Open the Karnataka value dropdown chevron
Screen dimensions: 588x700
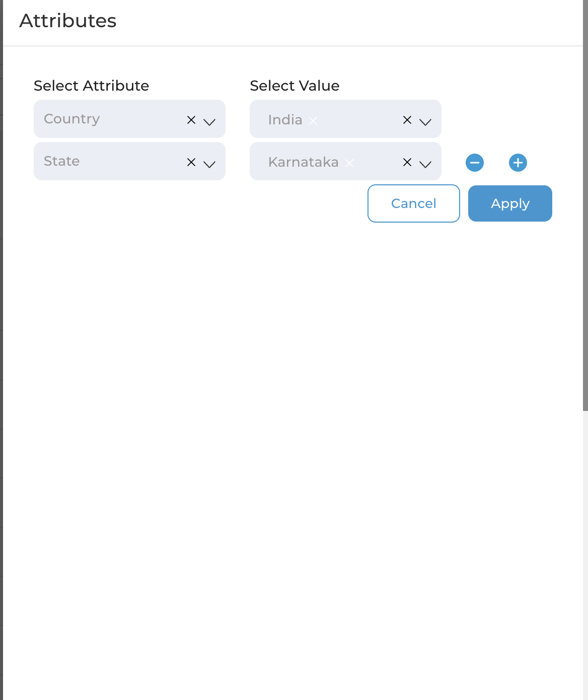tap(425, 164)
